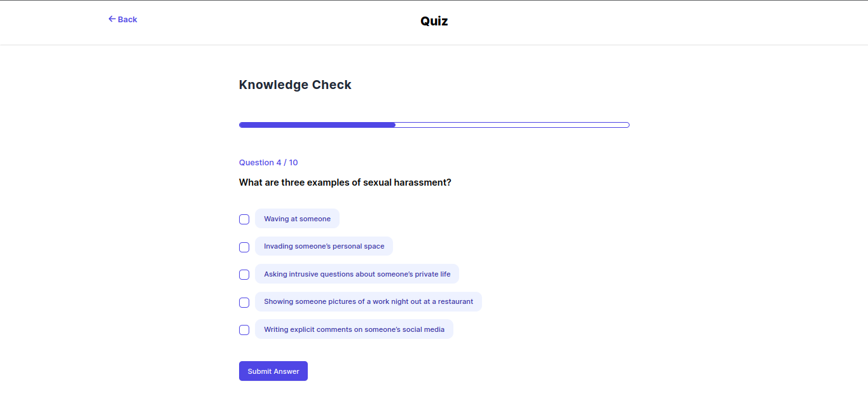
Task: Select 'Showing someone pictures of a work night out'
Action: tap(368, 301)
